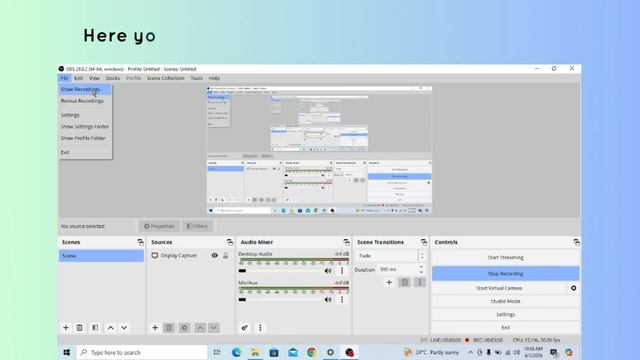Screen dimensions: 640x360
Task: Select Scene item in Scenes list
Action: coord(101,256)
